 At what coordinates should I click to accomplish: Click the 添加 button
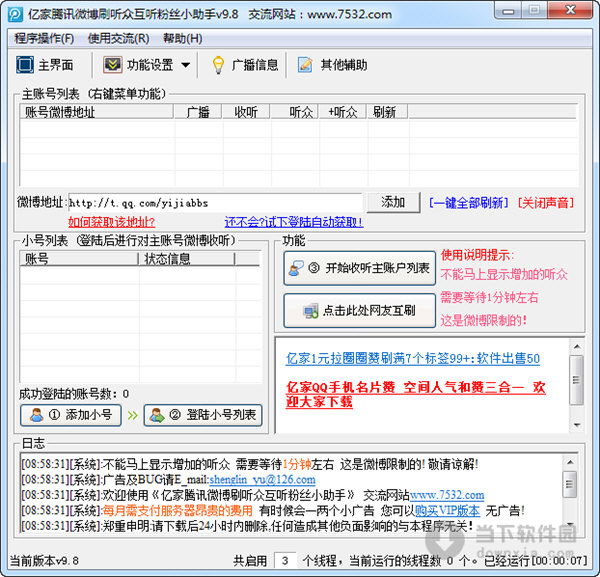coord(393,202)
